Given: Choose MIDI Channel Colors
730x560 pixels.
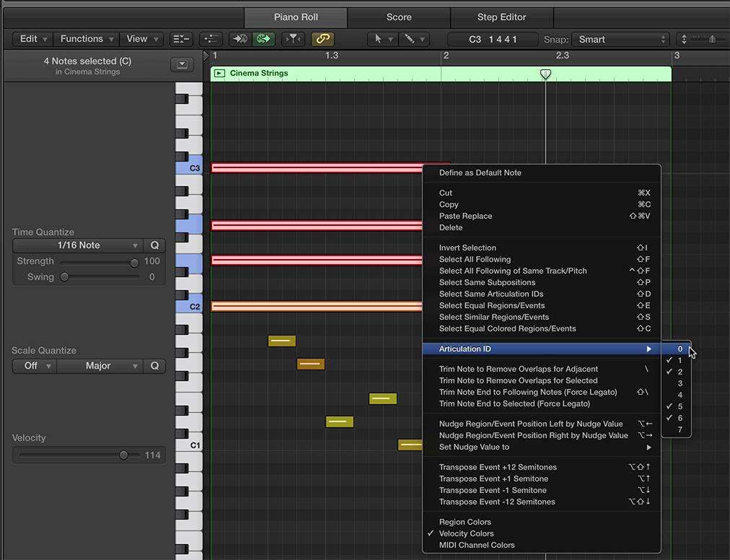Looking at the screenshot, I should [542, 546].
